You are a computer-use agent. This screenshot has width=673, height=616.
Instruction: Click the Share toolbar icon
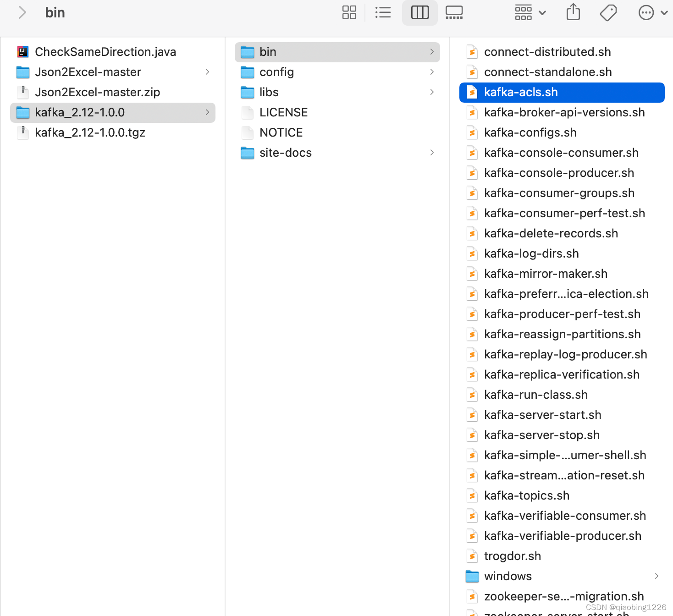[573, 12]
